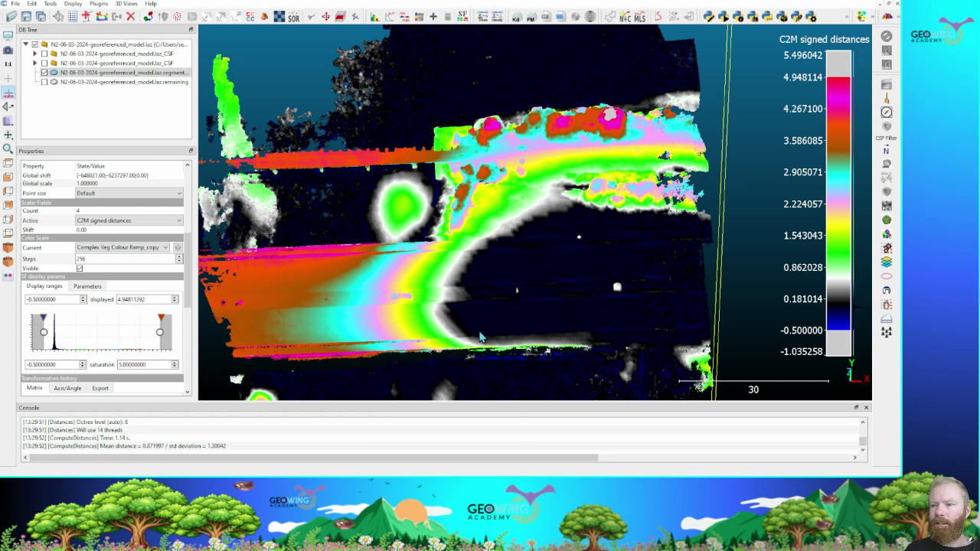
Task: Click the Save icon in the toolbar
Action: [x=26, y=17]
